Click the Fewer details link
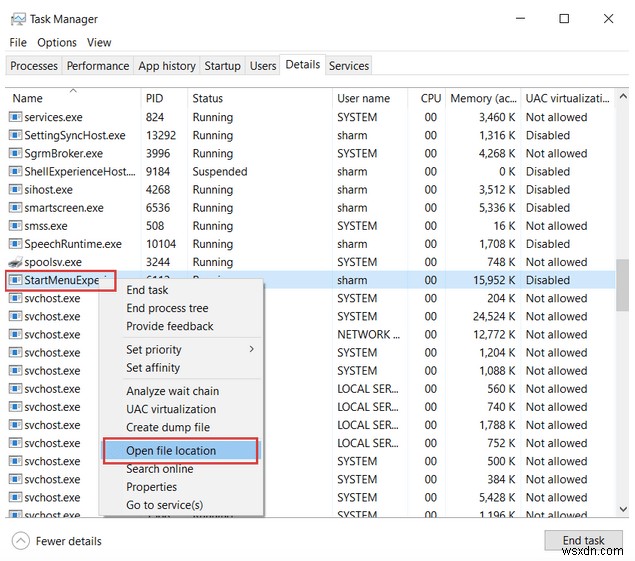635x561 pixels. [x=68, y=541]
